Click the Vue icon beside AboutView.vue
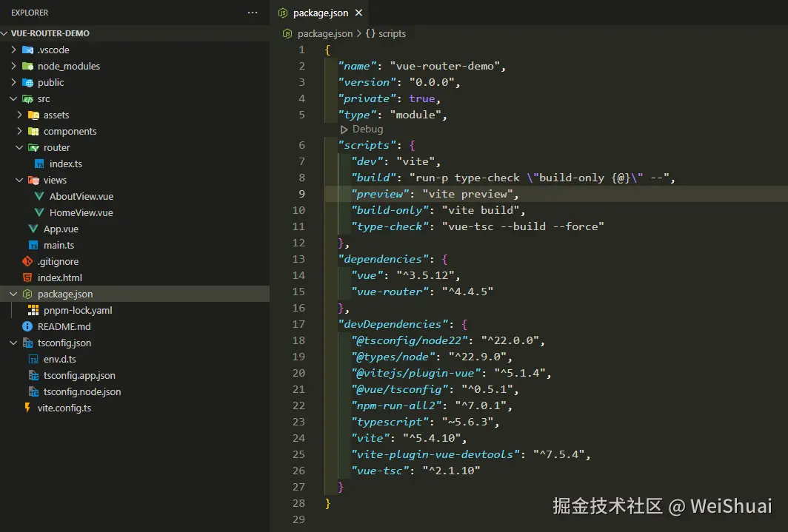Viewport: 788px width, 532px height. click(x=39, y=196)
